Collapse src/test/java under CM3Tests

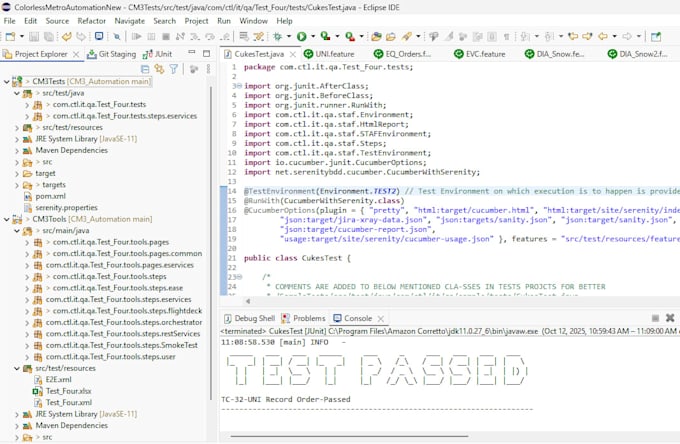coord(17,93)
